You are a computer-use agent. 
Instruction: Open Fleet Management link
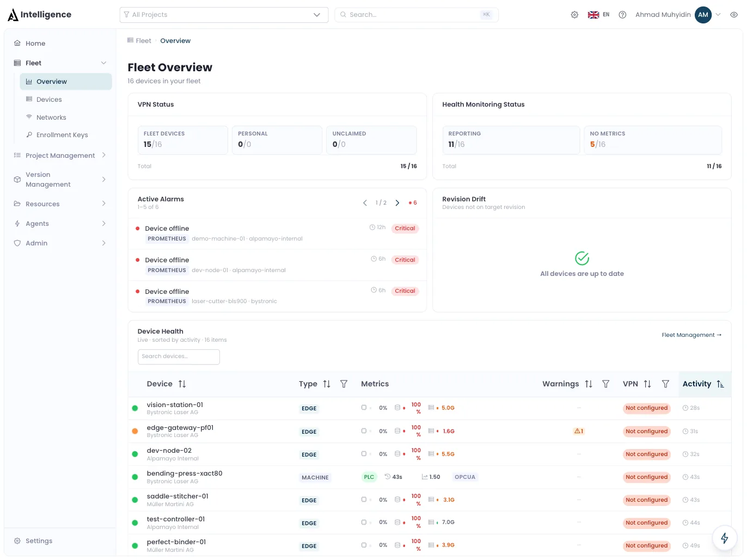click(x=691, y=335)
